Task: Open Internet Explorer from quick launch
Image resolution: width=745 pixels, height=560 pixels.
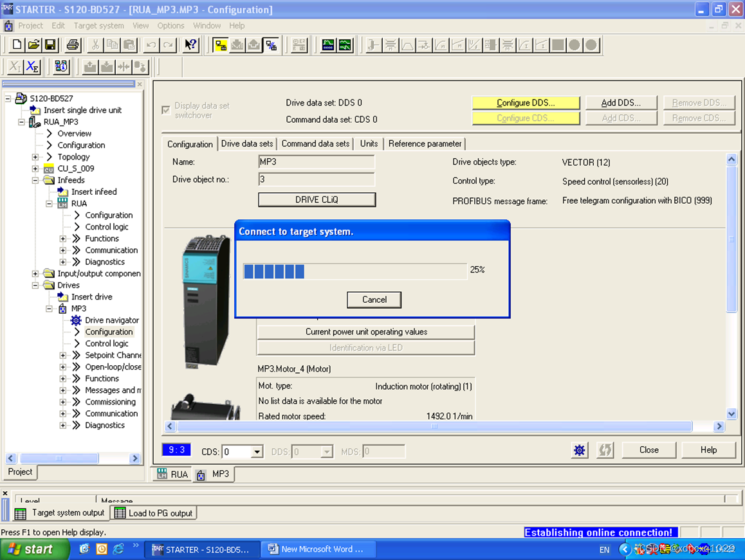Action: 118,549
